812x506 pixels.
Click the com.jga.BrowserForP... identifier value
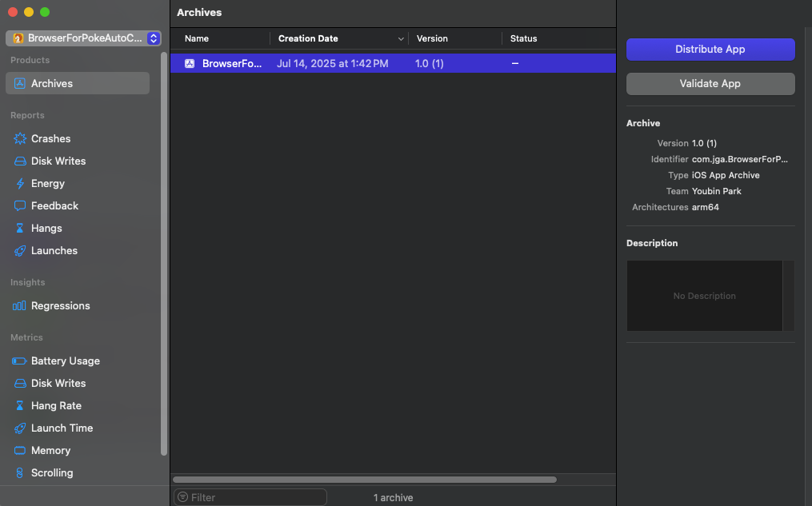click(x=739, y=159)
